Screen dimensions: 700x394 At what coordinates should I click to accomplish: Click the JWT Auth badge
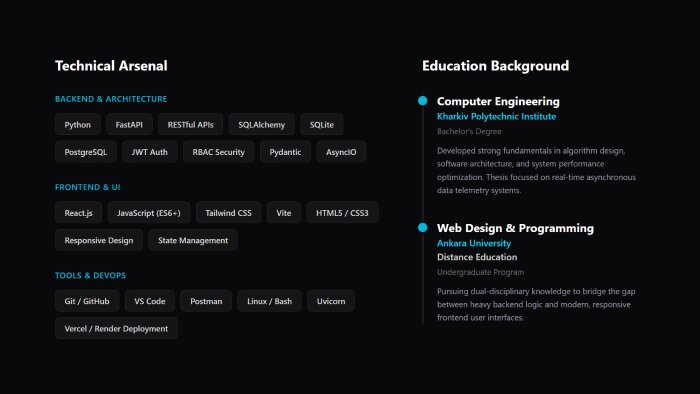click(150, 152)
